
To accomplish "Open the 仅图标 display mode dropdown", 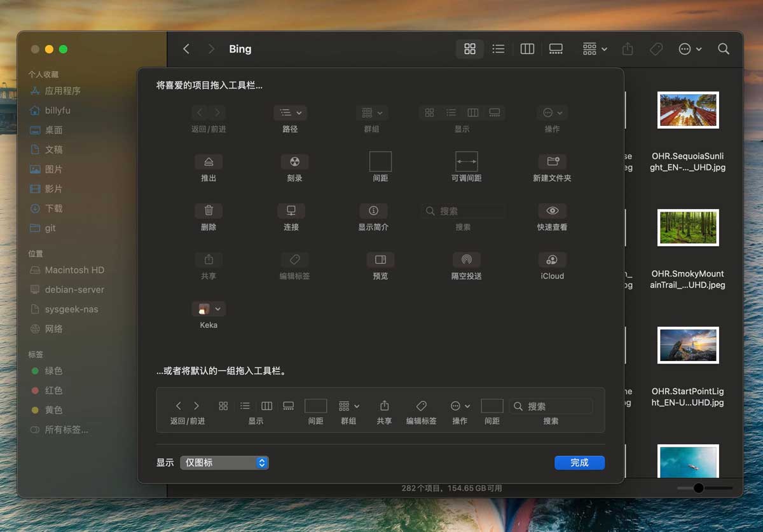I will [x=224, y=463].
